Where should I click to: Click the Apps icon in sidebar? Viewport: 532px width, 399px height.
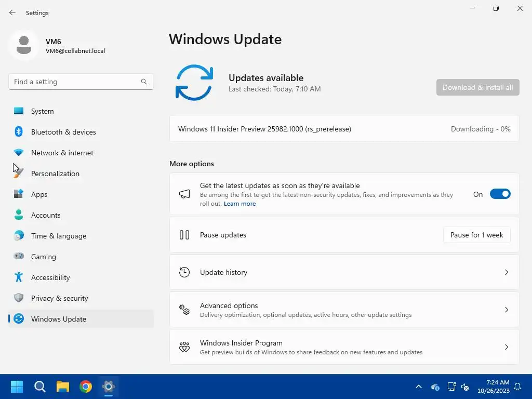pyautogui.click(x=19, y=194)
